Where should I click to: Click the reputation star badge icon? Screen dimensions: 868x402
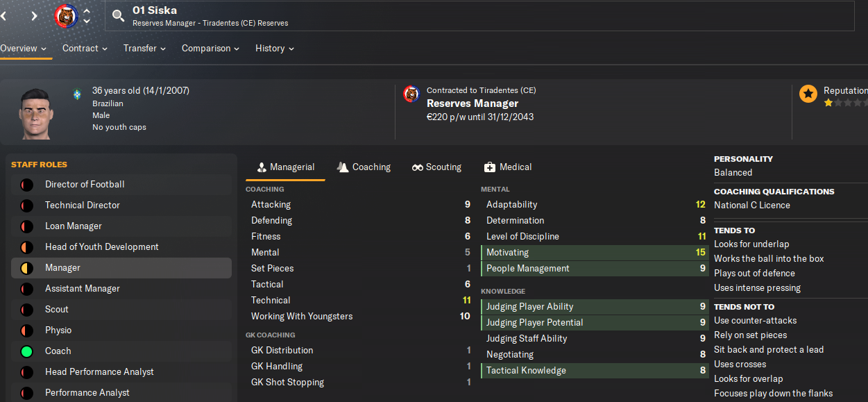click(x=808, y=94)
